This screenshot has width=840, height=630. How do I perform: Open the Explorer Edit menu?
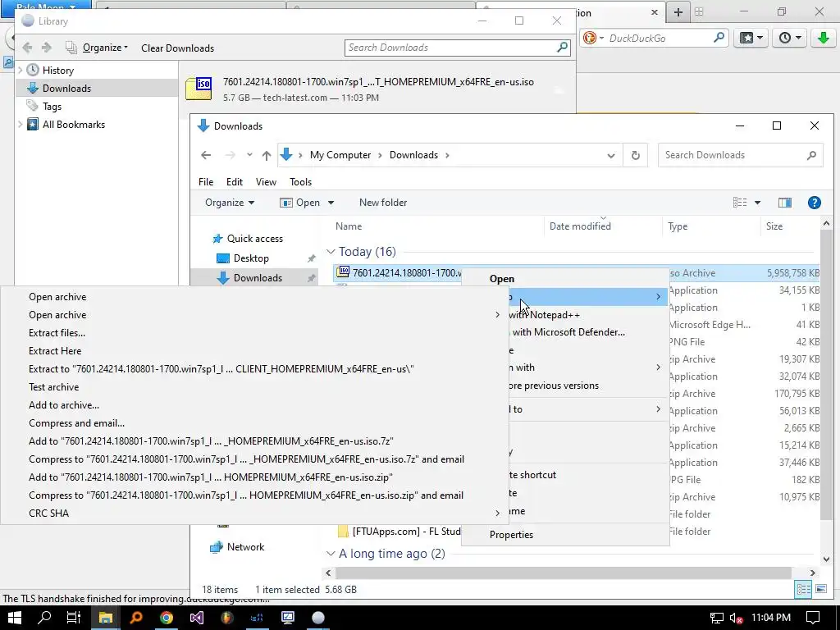(234, 182)
